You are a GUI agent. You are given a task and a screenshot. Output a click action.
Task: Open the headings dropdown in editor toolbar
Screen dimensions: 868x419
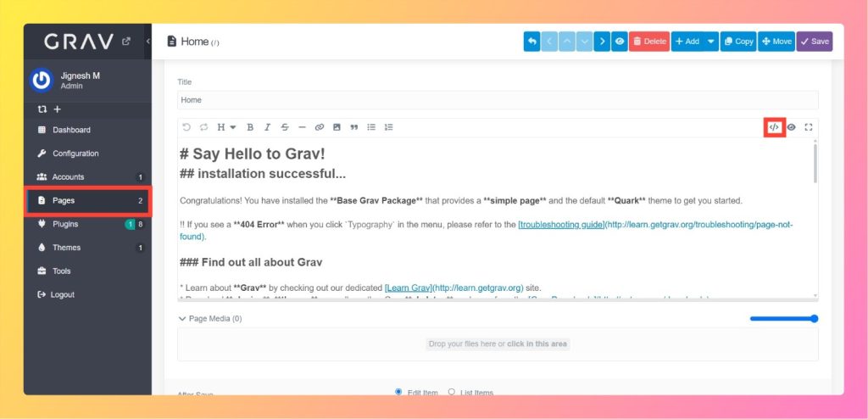point(226,127)
